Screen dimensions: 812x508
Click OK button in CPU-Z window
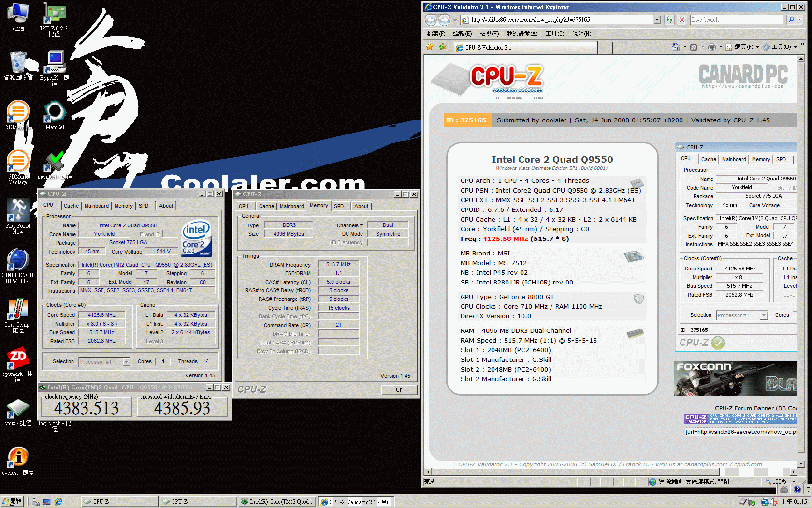399,390
